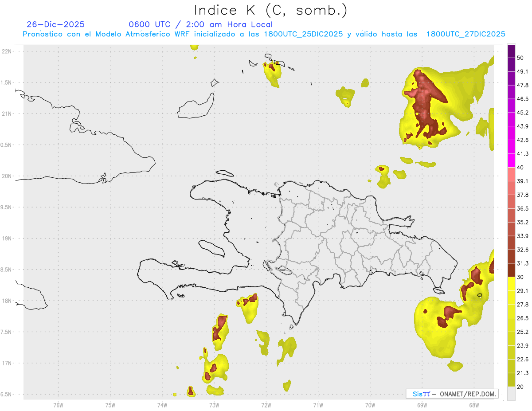Viewport: 532px width, 411px height.
Task: Click the '75W' longitude label
Action: (x=110, y=405)
